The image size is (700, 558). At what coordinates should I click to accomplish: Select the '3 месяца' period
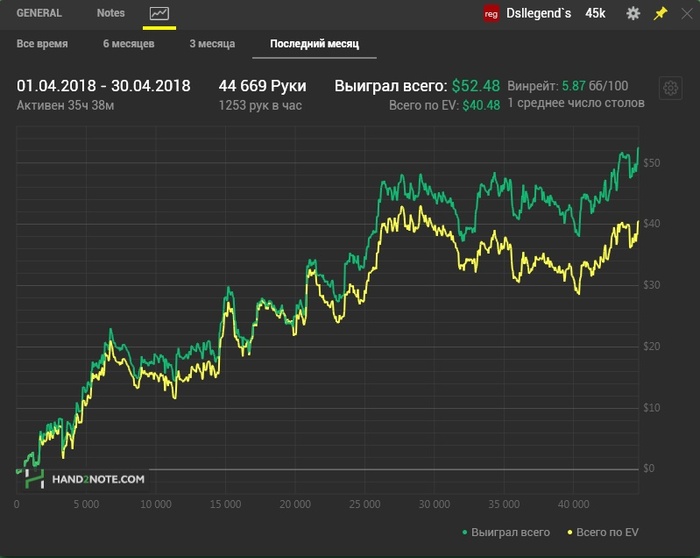coord(212,45)
